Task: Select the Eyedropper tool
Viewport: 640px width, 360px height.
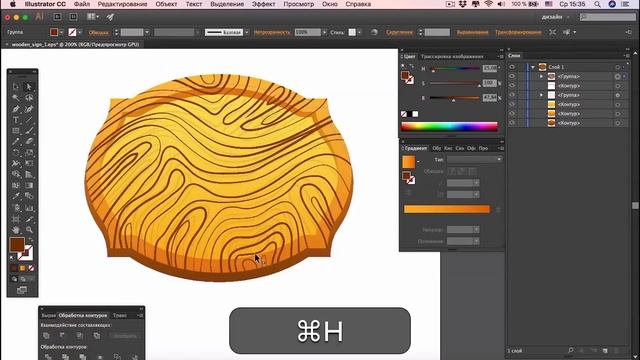Action: tap(16, 197)
